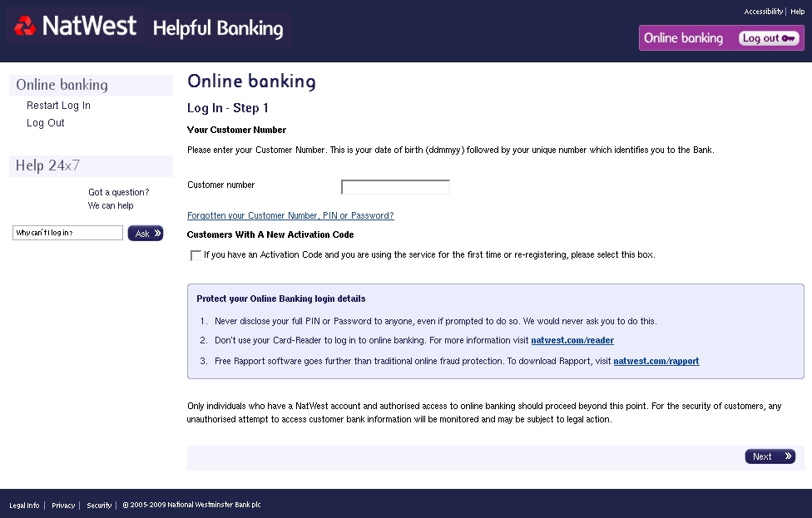Follow the natwest.com/rapport link
The image size is (812, 518).
(x=656, y=361)
